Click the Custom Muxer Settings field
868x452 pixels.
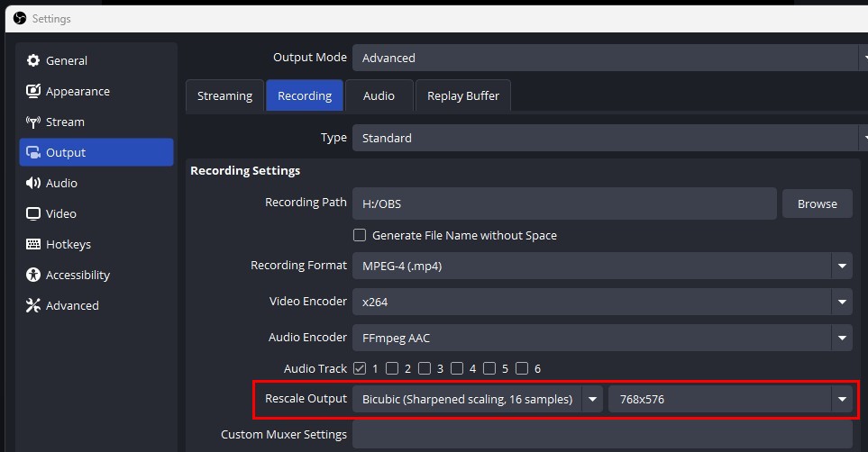pyautogui.click(x=601, y=434)
